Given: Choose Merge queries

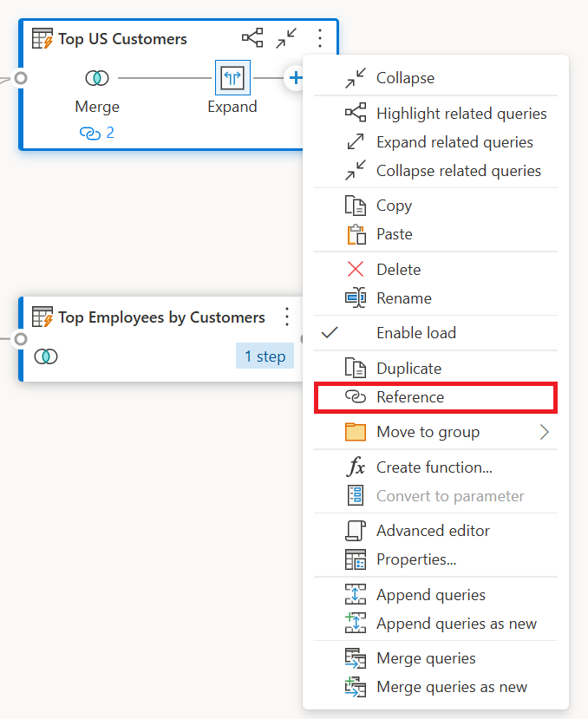Looking at the screenshot, I should [x=435, y=658].
